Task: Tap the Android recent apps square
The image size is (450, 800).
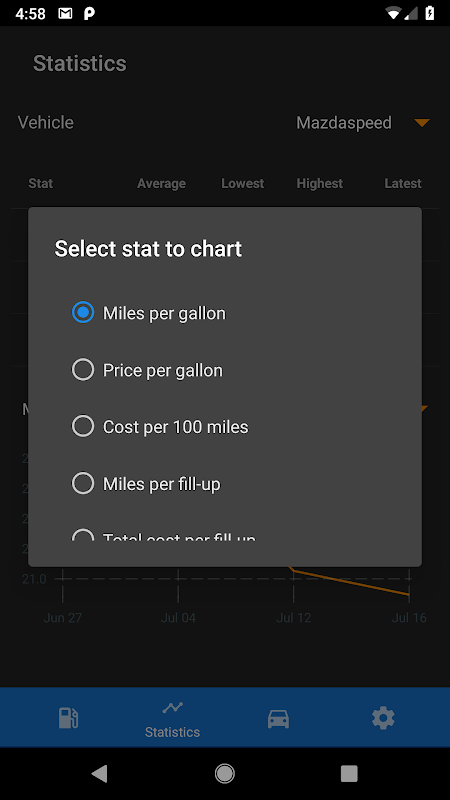Action: click(349, 773)
